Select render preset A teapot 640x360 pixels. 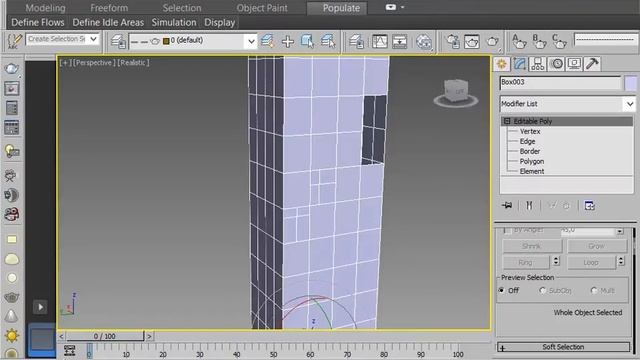(x=519, y=41)
